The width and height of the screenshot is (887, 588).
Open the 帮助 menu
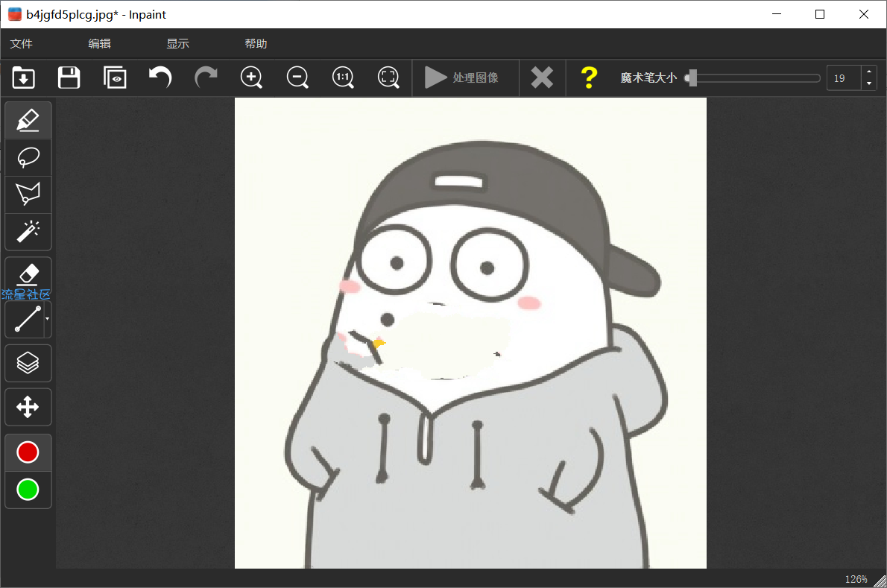point(256,43)
